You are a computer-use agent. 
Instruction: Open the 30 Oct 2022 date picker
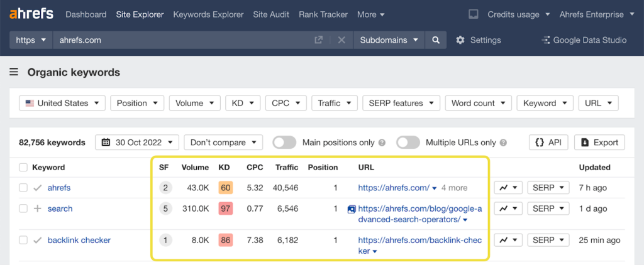[137, 143]
